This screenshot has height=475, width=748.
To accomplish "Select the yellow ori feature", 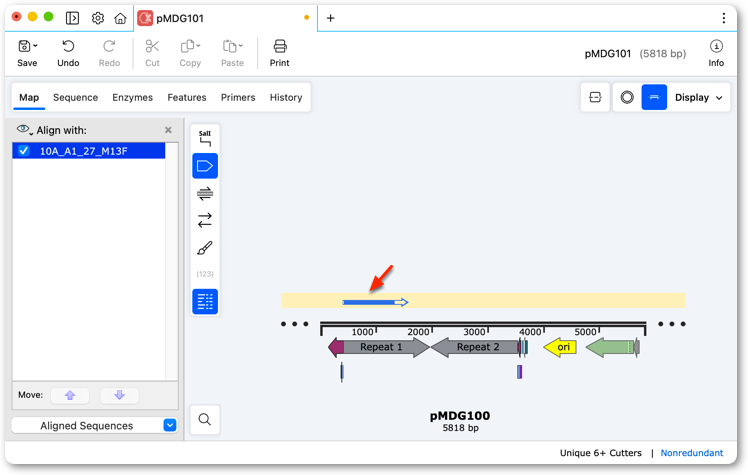I will click(x=560, y=347).
